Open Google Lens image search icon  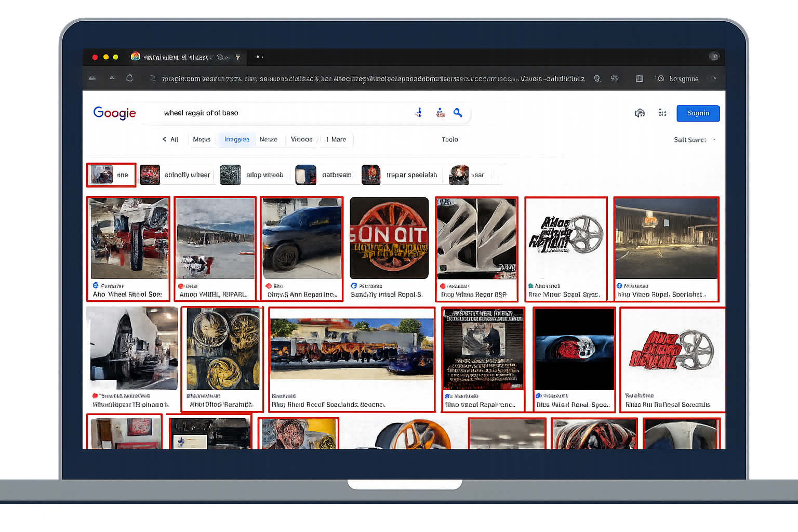coord(440,112)
